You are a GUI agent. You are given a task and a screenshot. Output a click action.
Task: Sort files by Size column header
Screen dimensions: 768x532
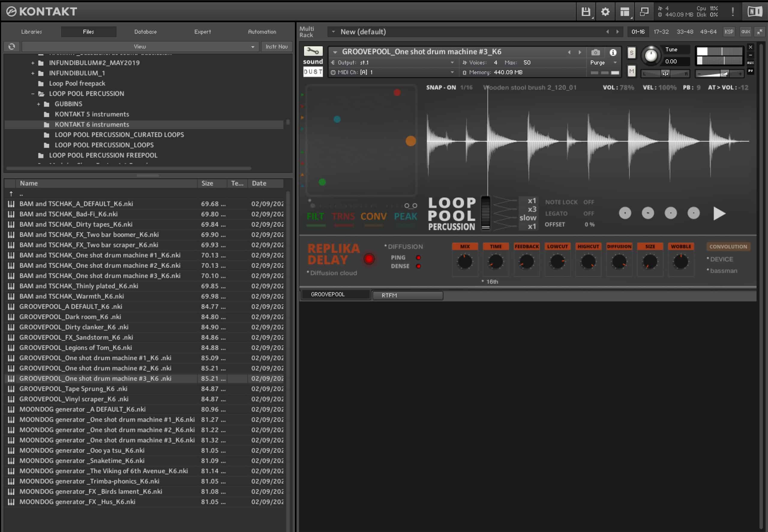(212, 183)
